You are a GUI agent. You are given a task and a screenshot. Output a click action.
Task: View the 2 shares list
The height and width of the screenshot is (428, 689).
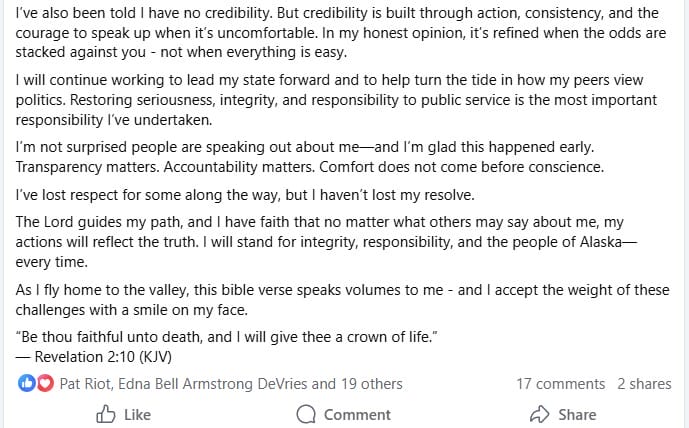tap(644, 383)
